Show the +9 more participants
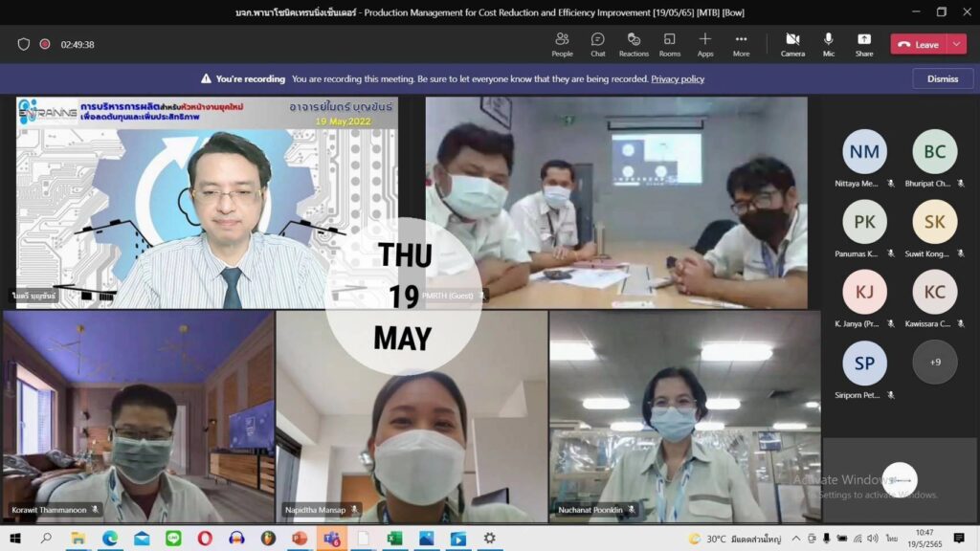 coord(934,363)
